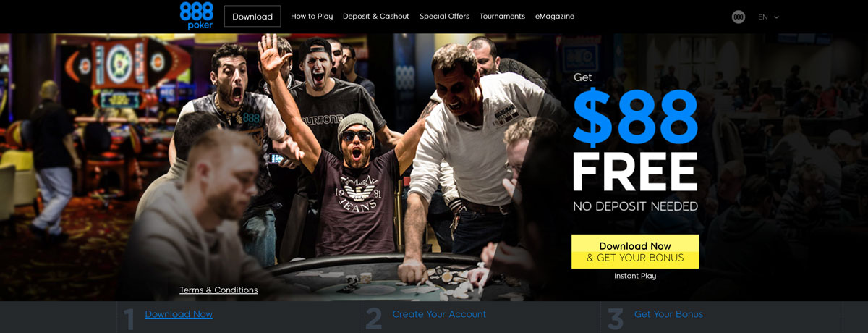Image resolution: width=868 pixels, height=333 pixels.
Task: Select the Create Your Account step
Action: coord(439,314)
